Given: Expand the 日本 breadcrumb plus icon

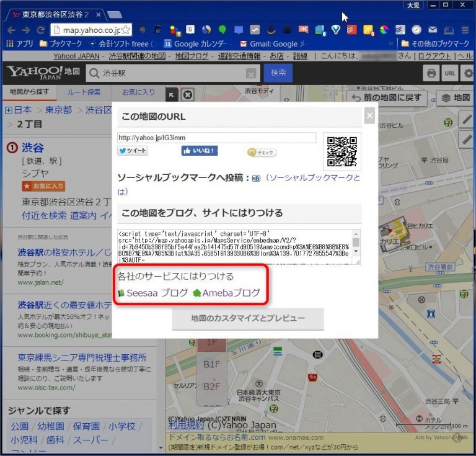Looking at the screenshot, I should tap(9, 110).
